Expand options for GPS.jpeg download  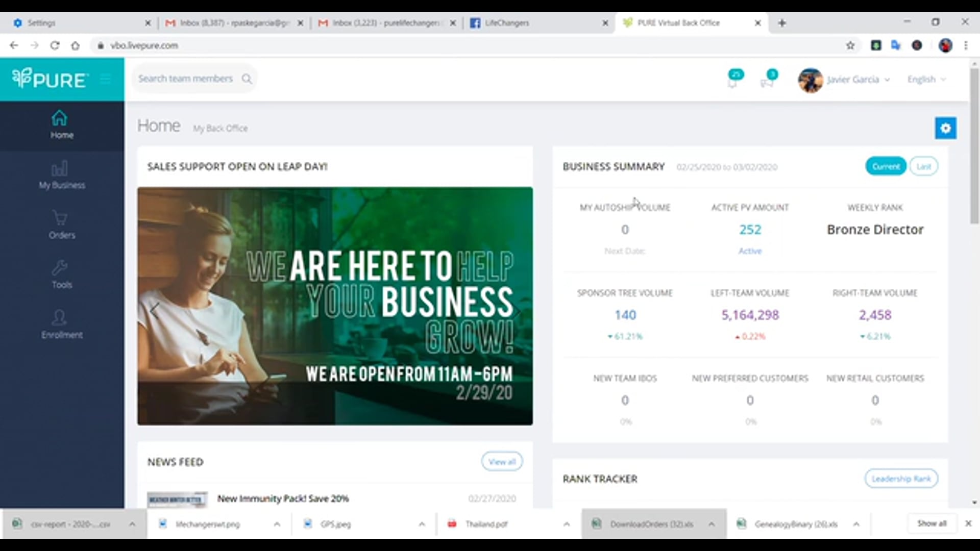[x=422, y=524]
